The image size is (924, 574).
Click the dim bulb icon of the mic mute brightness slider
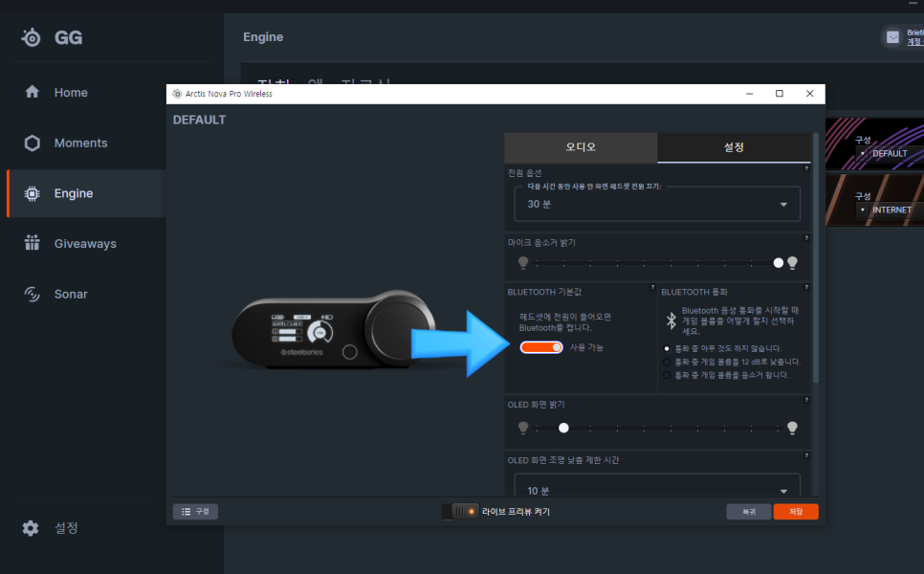click(523, 263)
